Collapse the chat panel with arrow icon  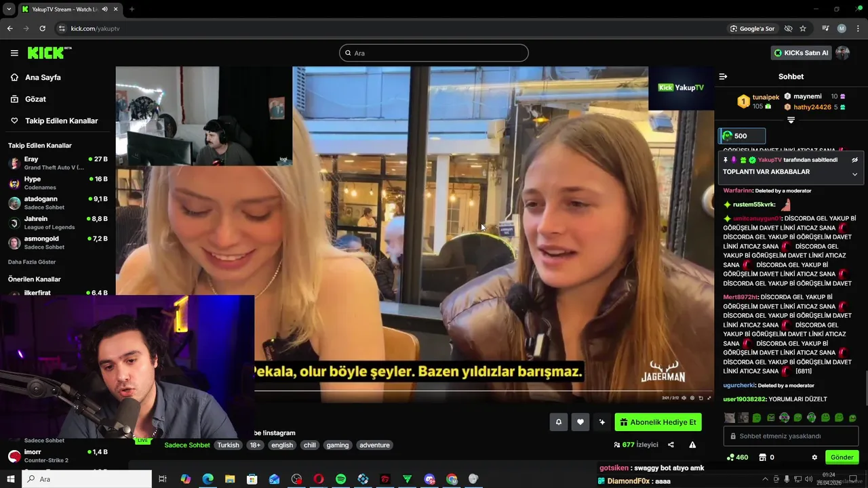(x=723, y=77)
